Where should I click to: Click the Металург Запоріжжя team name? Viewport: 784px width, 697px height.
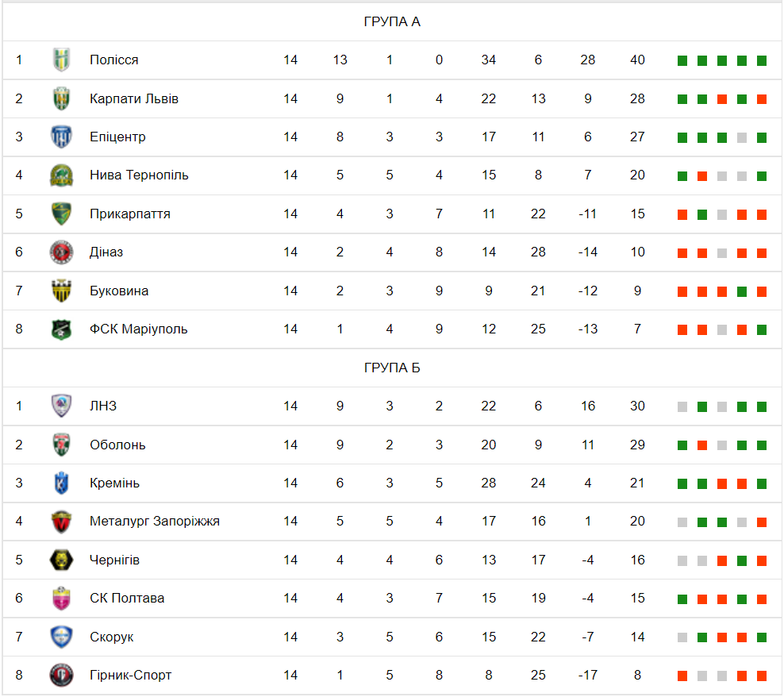155,522
